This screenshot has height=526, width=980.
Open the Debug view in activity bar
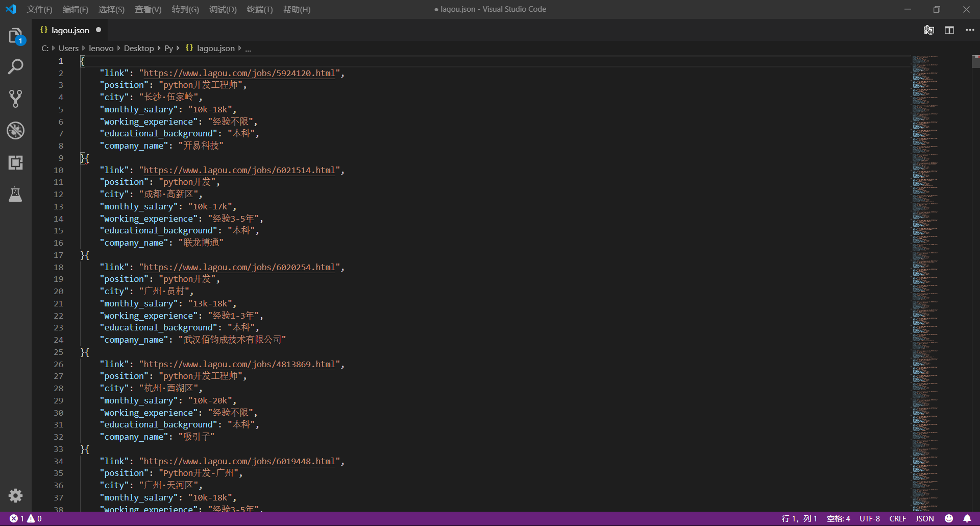point(15,131)
